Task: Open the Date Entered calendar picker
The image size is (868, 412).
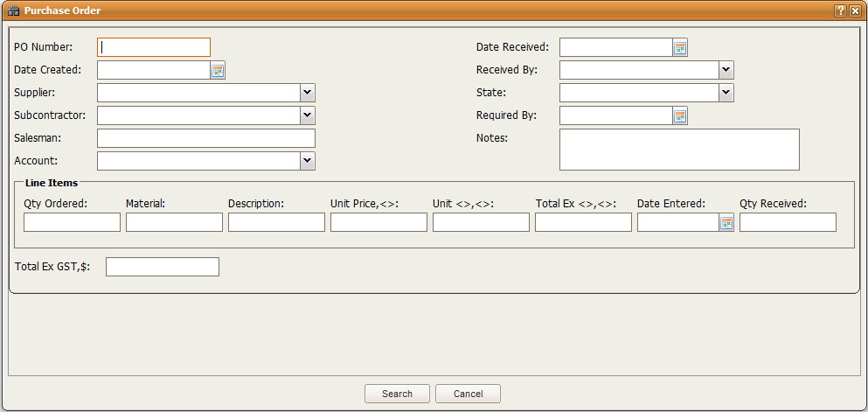Action: pyautogui.click(x=726, y=223)
